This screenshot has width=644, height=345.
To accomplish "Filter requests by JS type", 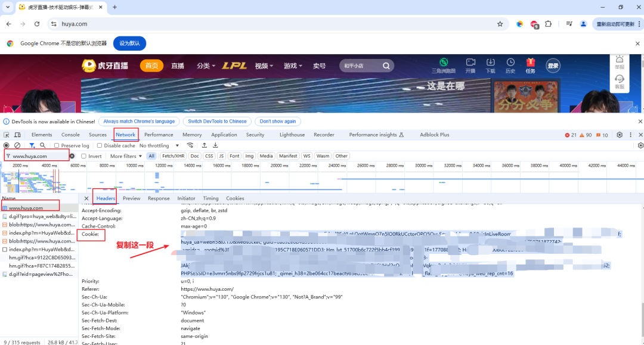I will (x=221, y=156).
